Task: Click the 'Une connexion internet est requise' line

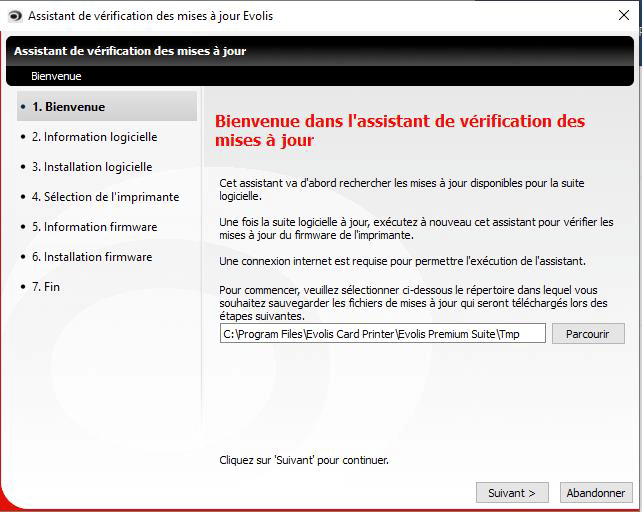Action: 402,261
